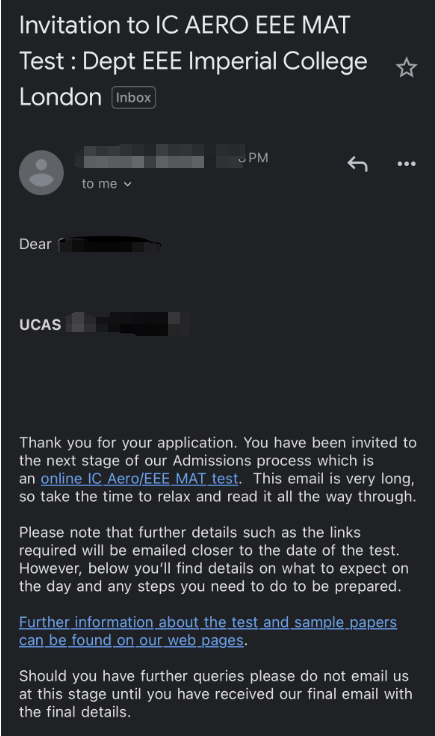Click the 'This email is very long' sentence
Screen dimensions: 435x736
tap(218, 487)
